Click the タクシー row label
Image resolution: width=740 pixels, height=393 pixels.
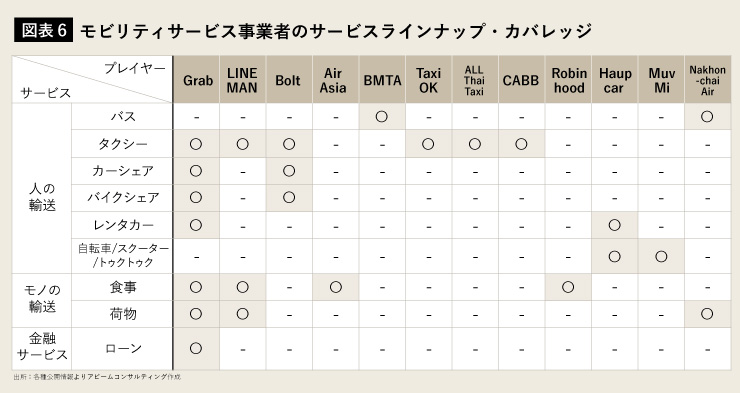(x=123, y=144)
